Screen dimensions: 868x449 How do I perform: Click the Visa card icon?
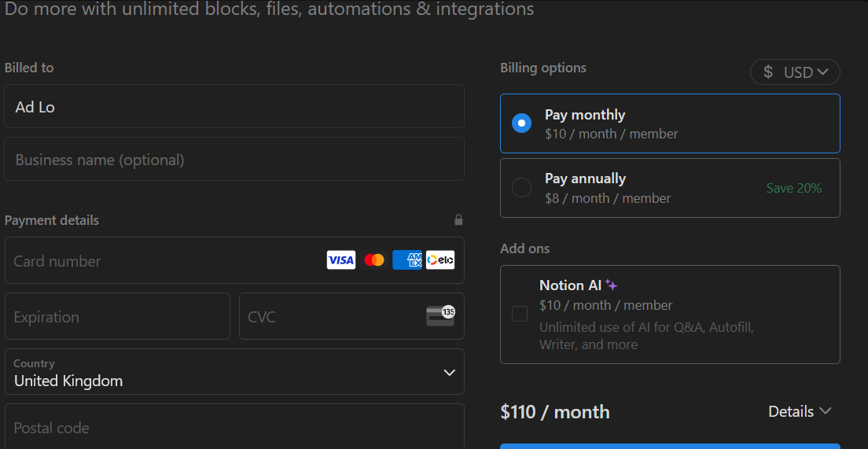(341, 260)
